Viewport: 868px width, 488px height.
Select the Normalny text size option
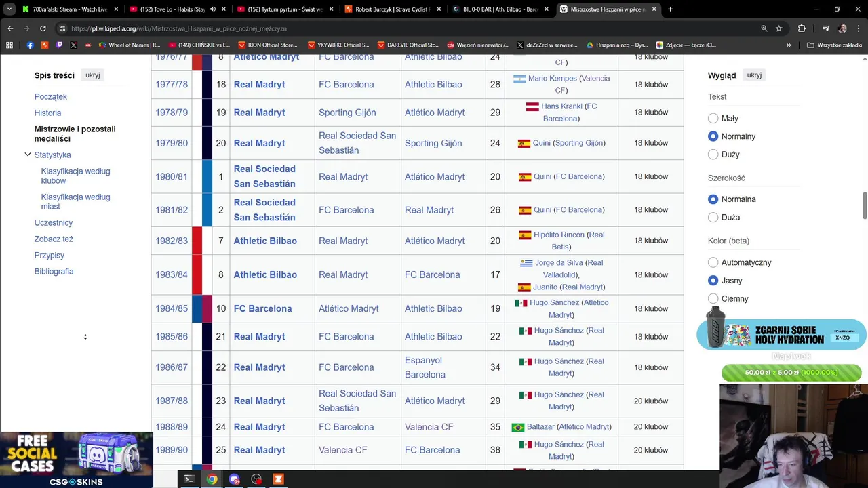[713, 136]
